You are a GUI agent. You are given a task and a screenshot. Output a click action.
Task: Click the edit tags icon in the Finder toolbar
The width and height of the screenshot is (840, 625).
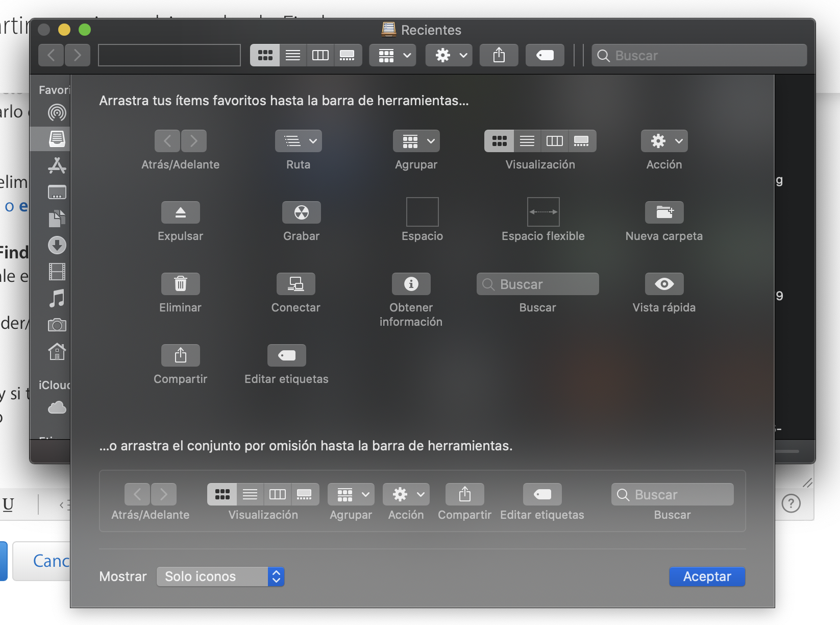tap(545, 55)
